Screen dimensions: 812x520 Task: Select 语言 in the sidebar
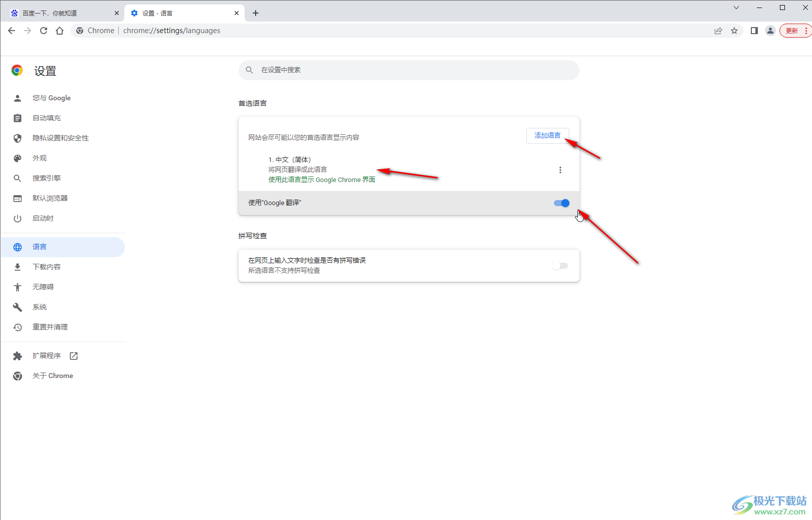(63, 247)
